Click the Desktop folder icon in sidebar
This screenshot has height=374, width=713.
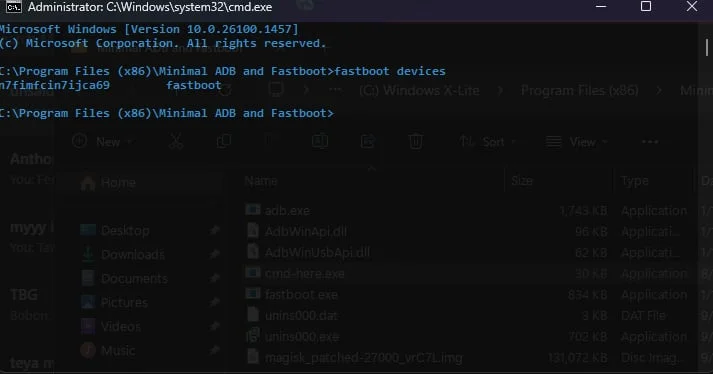click(88, 230)
